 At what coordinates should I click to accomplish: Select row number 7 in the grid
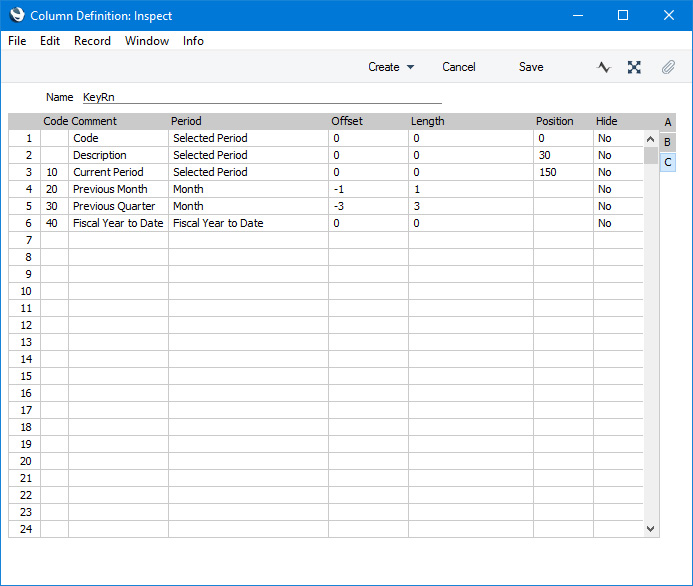coord(25,240)
